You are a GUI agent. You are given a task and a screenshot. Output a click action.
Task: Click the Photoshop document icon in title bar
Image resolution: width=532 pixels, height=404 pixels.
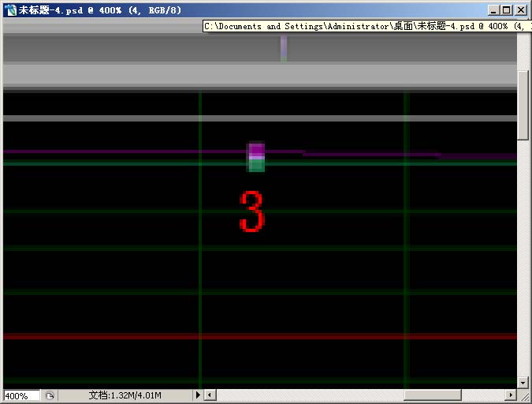point(10,9)
